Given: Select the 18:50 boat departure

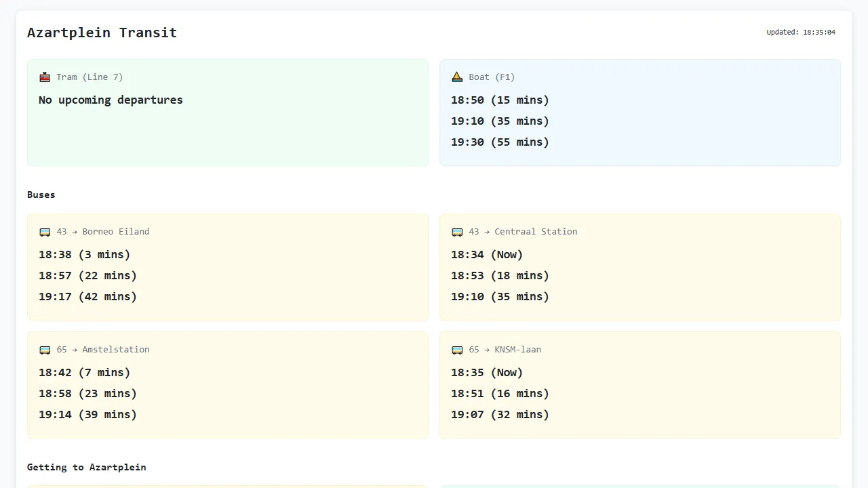Looking at the screenshot, I should click(x=500, y=100).
